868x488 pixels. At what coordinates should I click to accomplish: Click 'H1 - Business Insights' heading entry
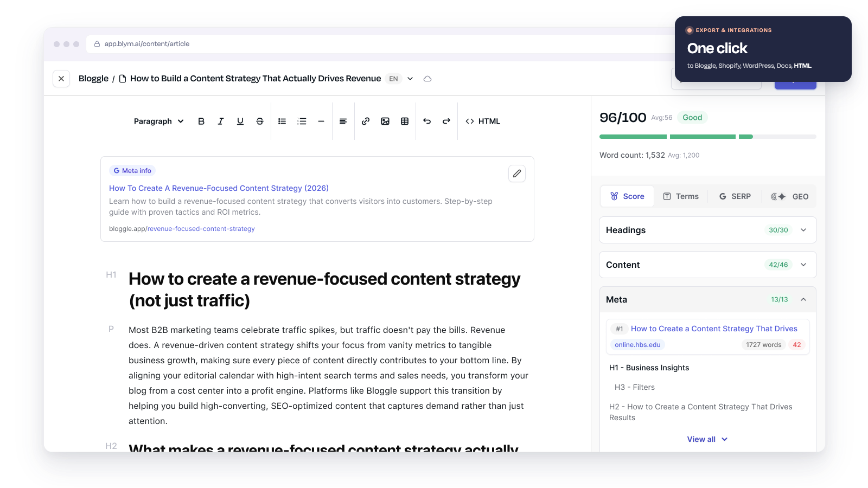click(649, 368)
